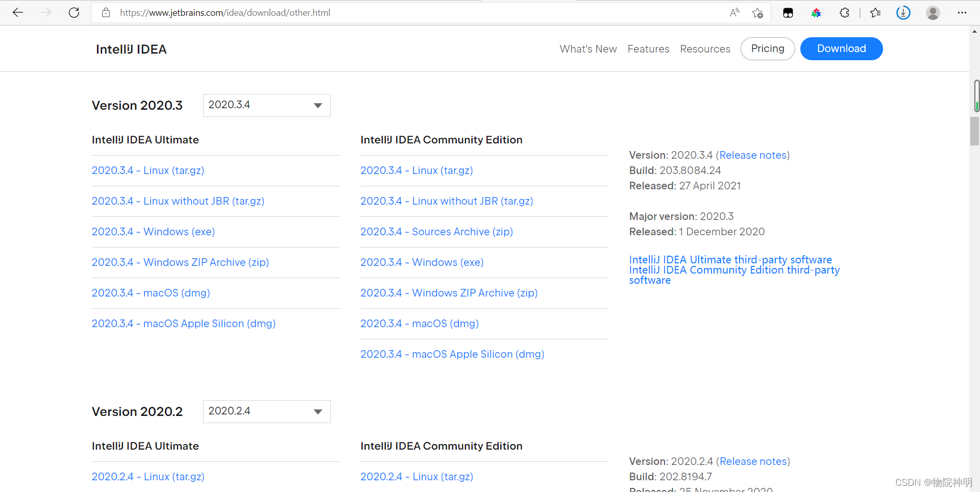980x492 pixels.
Task: Click the scrollbar up arrow
Action: 974,32
